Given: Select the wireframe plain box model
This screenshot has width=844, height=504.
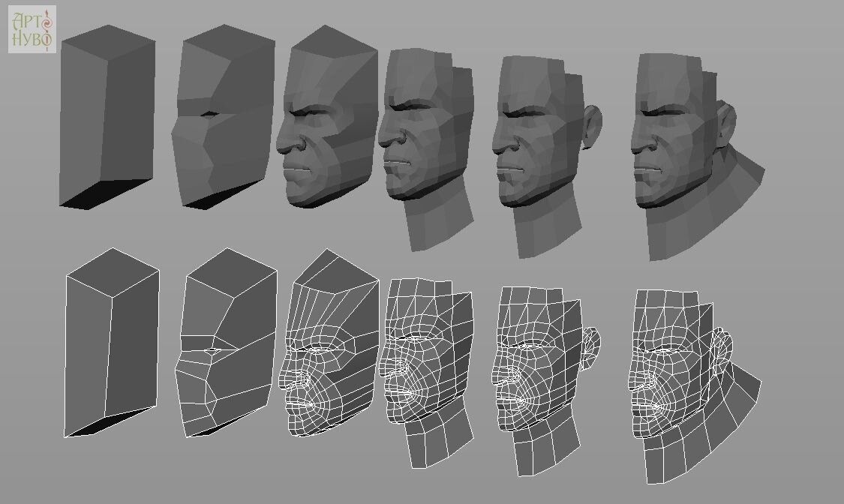Looking at the screenshot, I should (112, 343).
